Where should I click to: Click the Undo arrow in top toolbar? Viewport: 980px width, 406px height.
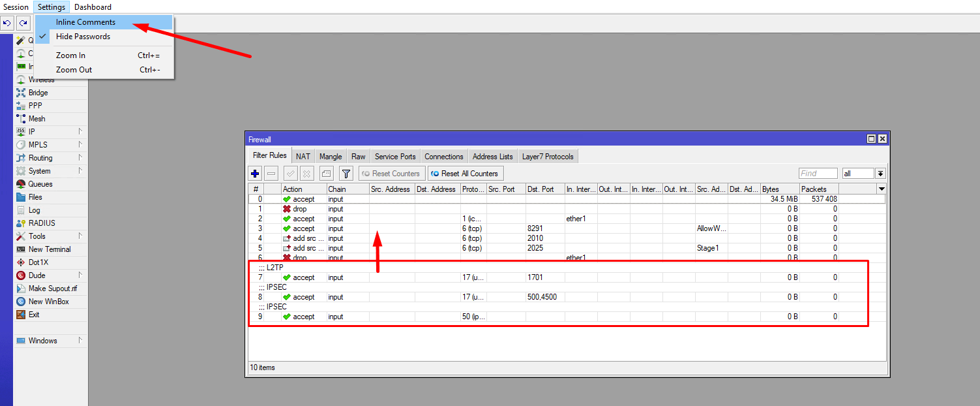click(7, 23)
